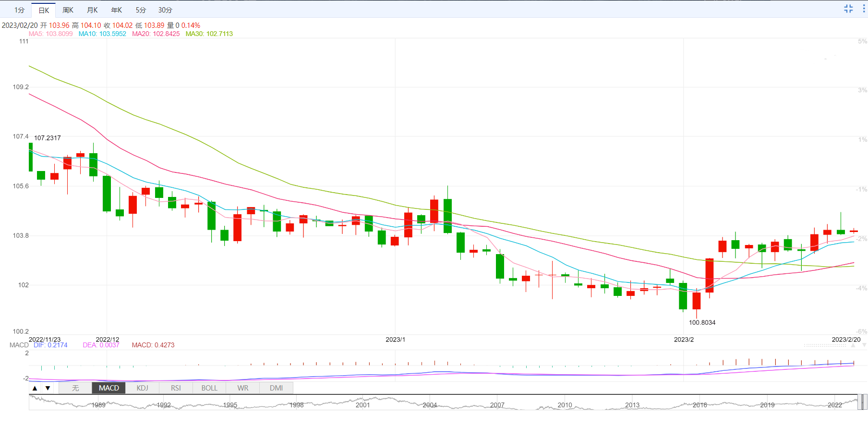
Task: Click the gray down triangle under 2023/2/20
Action: (x=864, y=345)
